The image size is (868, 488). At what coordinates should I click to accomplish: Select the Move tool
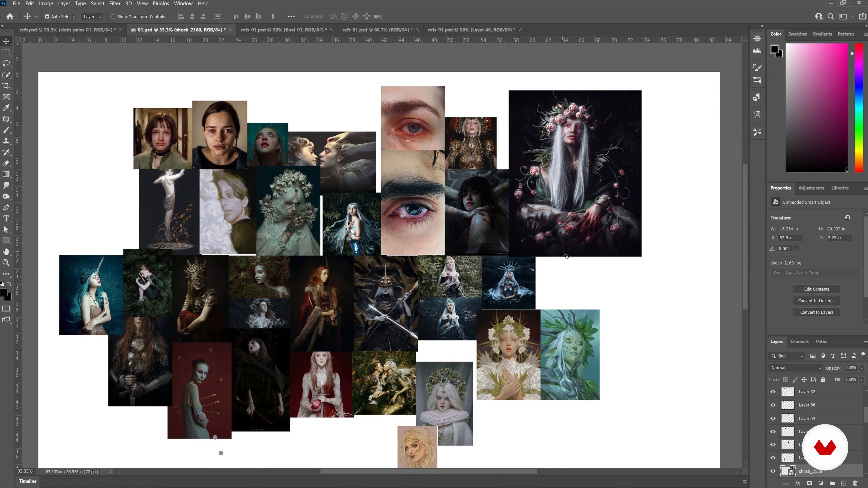(x=6, y=41)
